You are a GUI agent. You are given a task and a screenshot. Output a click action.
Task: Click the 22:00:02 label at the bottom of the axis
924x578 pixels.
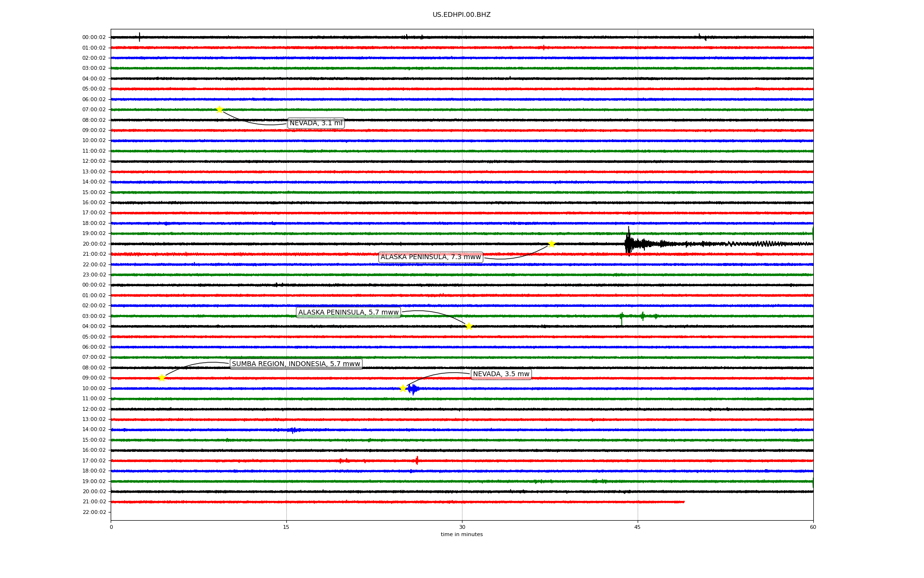click(94, 512)
